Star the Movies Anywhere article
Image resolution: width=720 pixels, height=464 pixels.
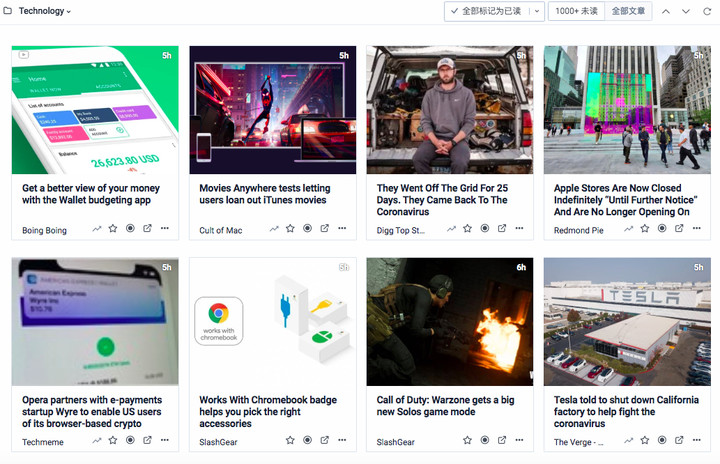[x=290, y=228]
